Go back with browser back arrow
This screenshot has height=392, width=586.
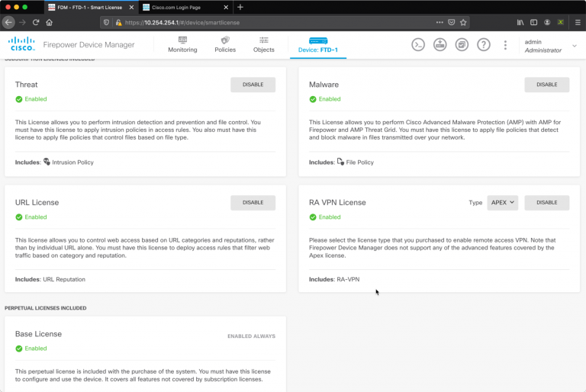8,22
